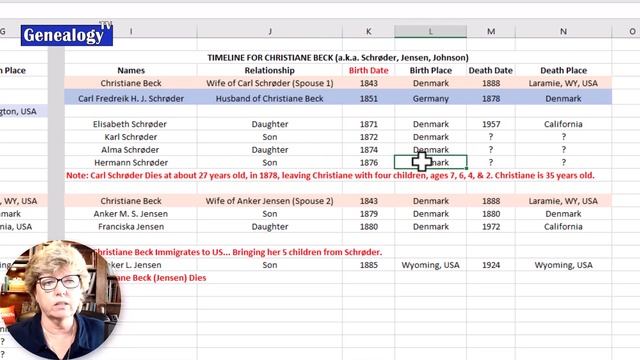
Task: Select 'Wyoming, USA' birth place cell
Action: pyautogui.click(x=431, y=265)
